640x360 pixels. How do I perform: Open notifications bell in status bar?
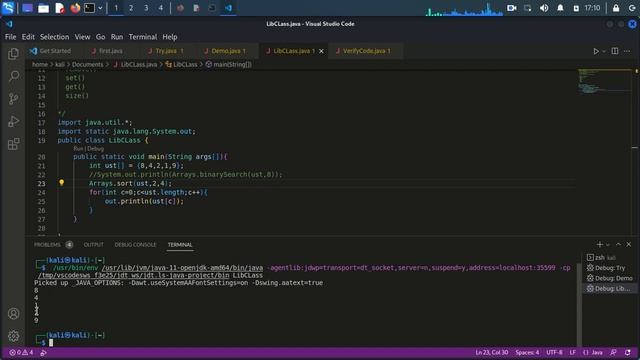[x=628, y=352]
